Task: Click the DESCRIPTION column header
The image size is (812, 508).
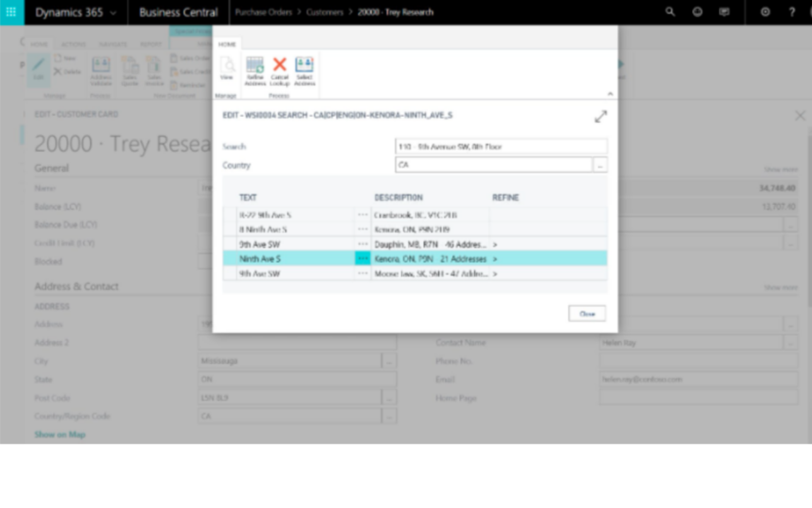Action: (398, 197)
